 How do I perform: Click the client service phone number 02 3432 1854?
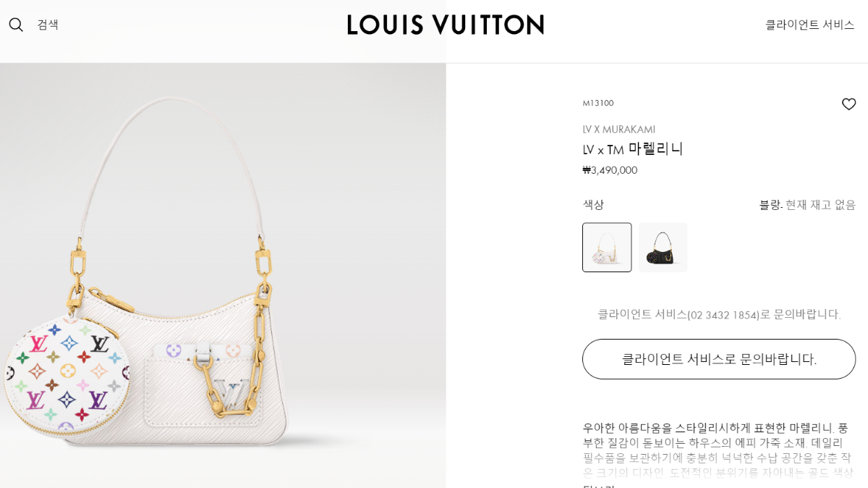[x=723, y=315]
